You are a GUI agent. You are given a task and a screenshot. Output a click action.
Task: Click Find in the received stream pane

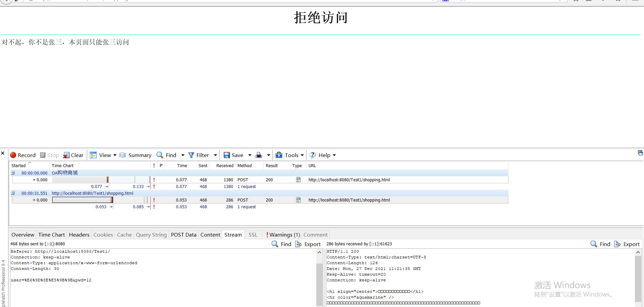pyautogui.click(x=601, y=244)
